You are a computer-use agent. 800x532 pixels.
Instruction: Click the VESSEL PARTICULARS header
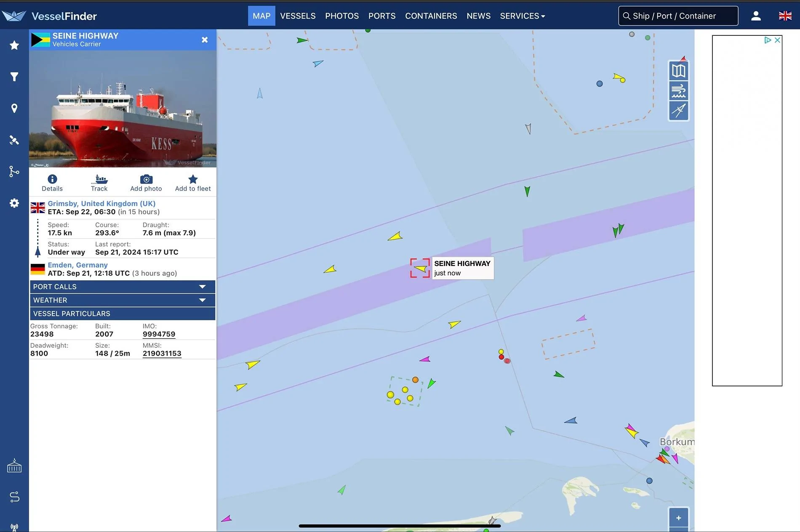tap(123, 314)
